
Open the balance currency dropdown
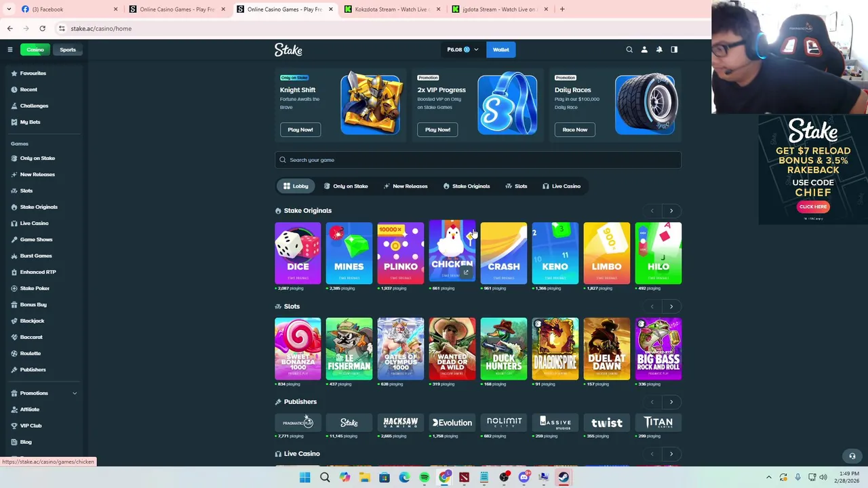[463, 49]
